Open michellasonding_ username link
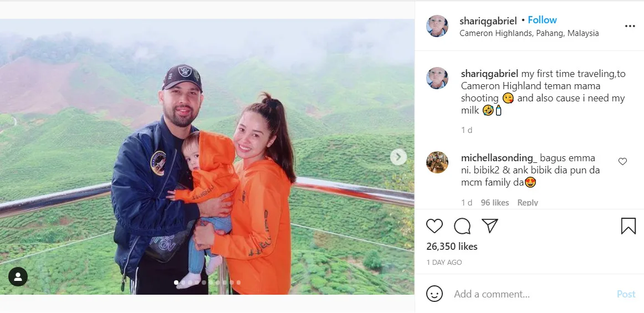Screen dimensions: 644x313 click(499, 158)
